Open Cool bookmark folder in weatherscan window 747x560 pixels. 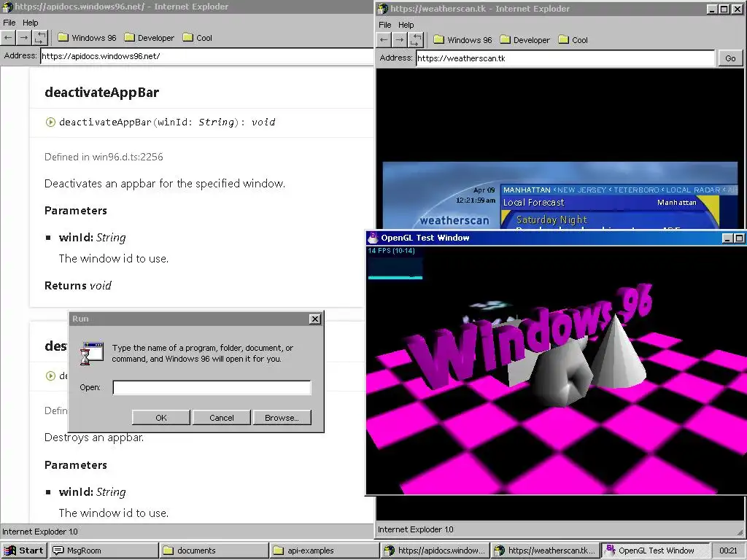(573, 40)
